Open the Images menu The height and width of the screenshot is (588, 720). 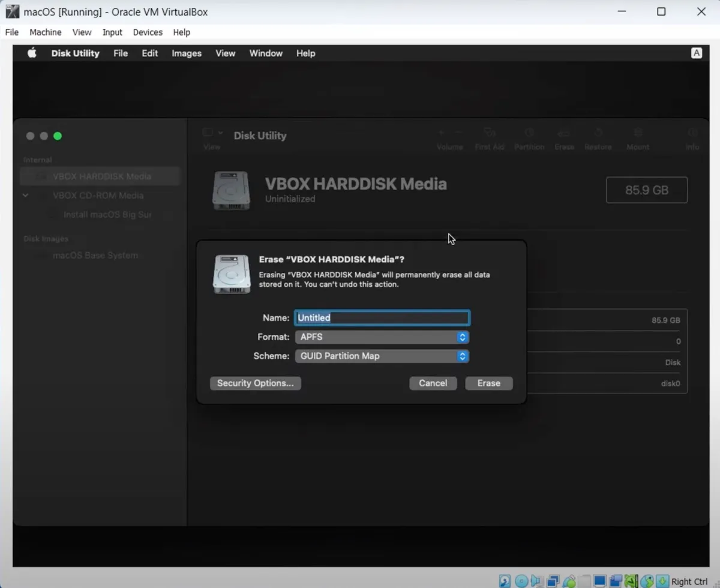(187, 53)
